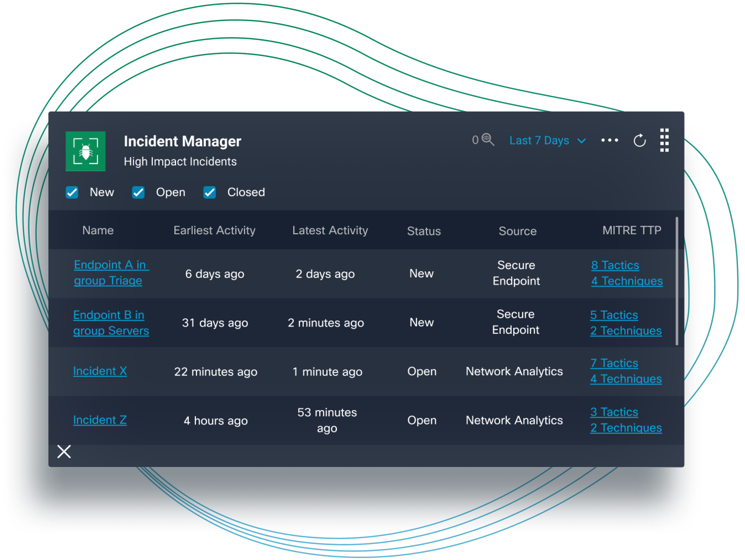745x560 pixels.
Task: Click the X icon at bottom left
Action: [x=64, y=451]
